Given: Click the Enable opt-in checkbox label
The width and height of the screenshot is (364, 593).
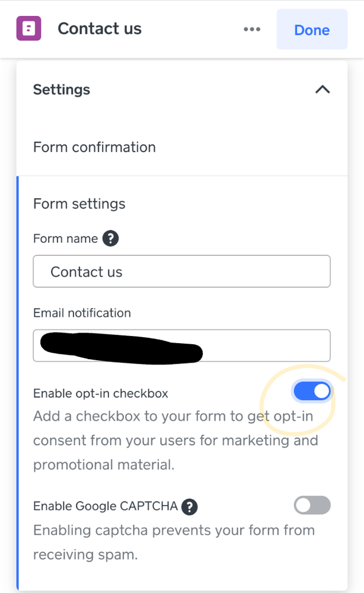Looking at the screenshot, I should (101, 394).
